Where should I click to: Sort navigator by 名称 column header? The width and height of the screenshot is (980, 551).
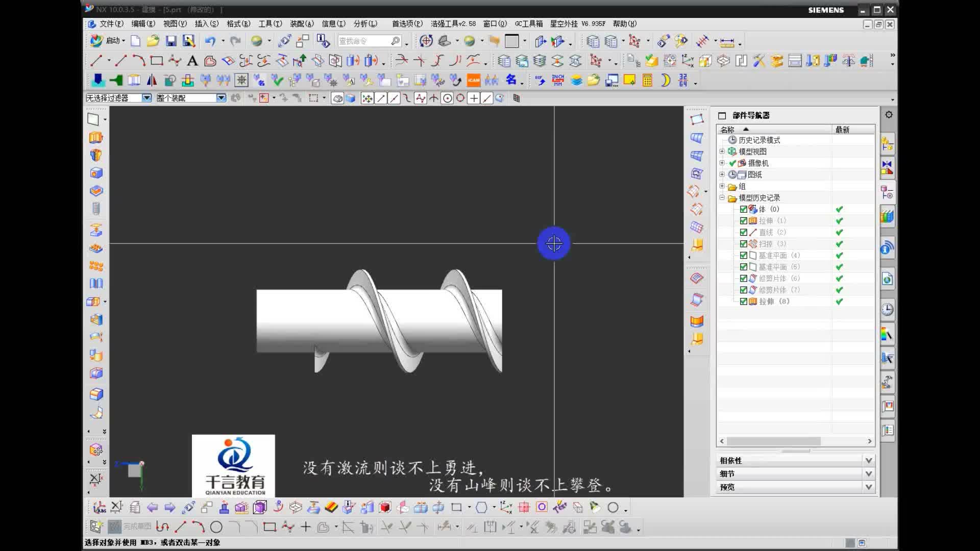tap(774, 130)
